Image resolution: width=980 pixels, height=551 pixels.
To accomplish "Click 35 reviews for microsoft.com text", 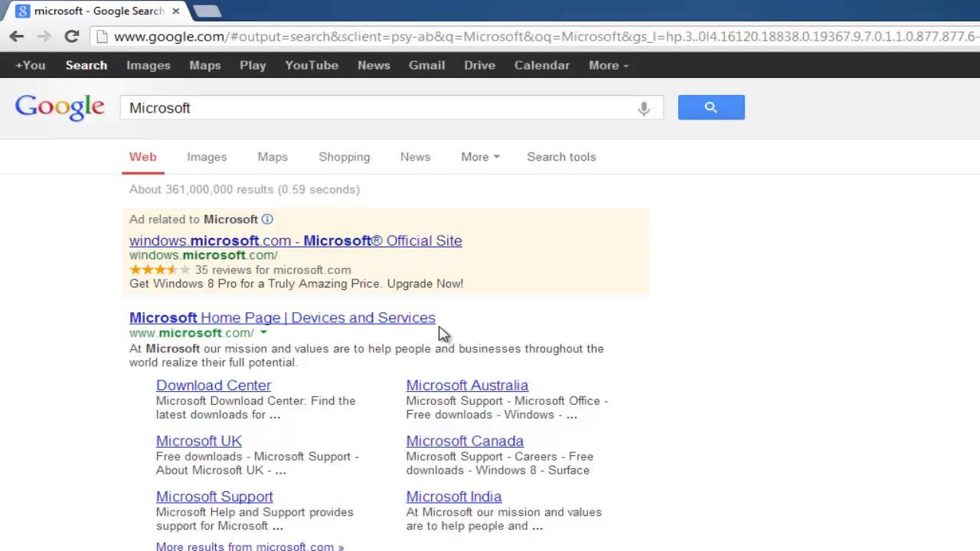I will pyautogui.click(x=273, y=269).
